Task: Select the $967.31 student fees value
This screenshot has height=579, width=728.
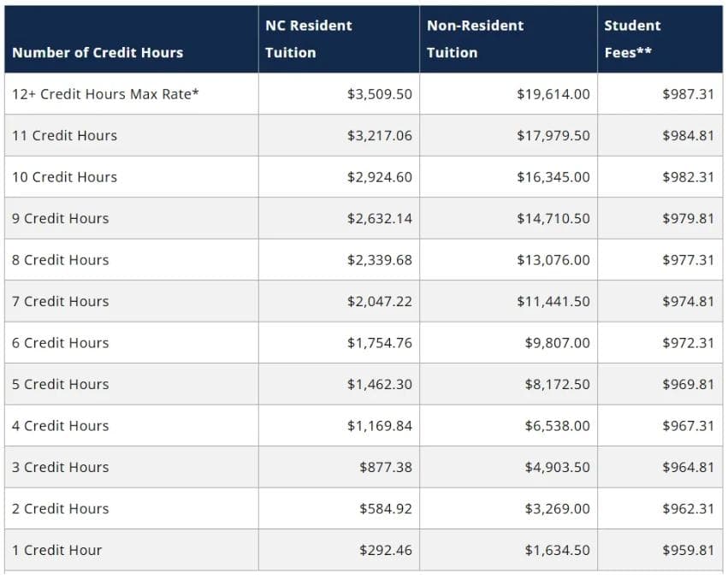Action: pos(688,426)
